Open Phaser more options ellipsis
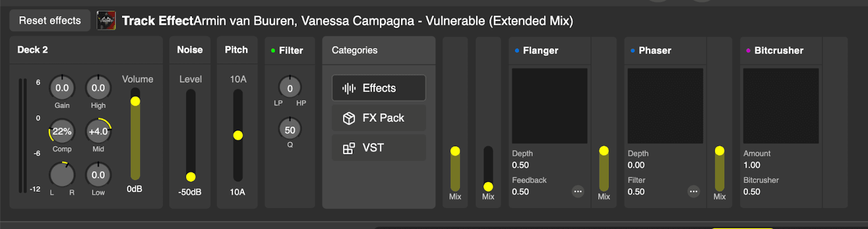Image resolution: width=868 pixels, height=229 pixels. (x=693, y=191)
